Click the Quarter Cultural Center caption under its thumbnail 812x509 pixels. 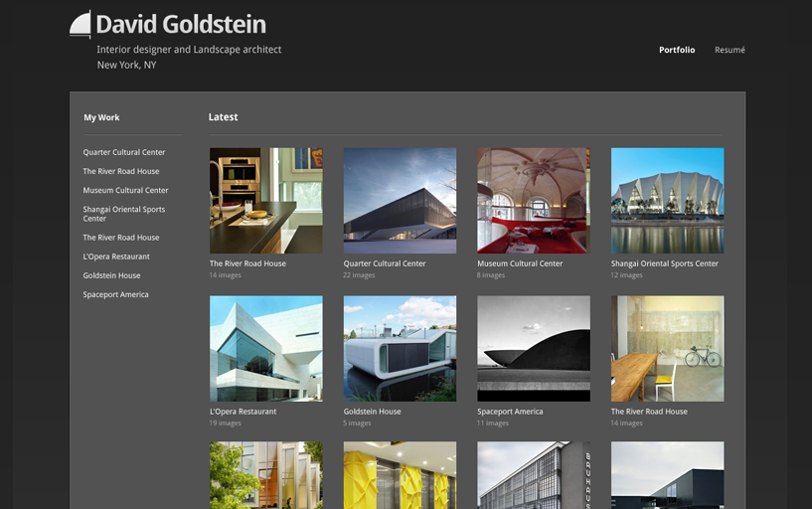tap(385, 263)
